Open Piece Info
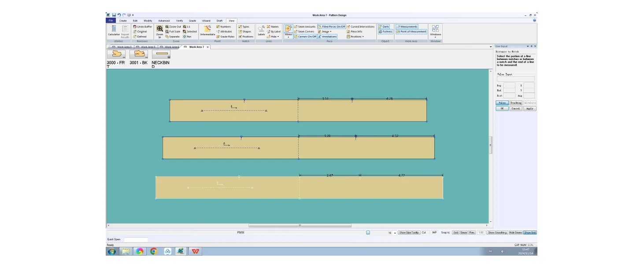 click(x=355, y=32)
